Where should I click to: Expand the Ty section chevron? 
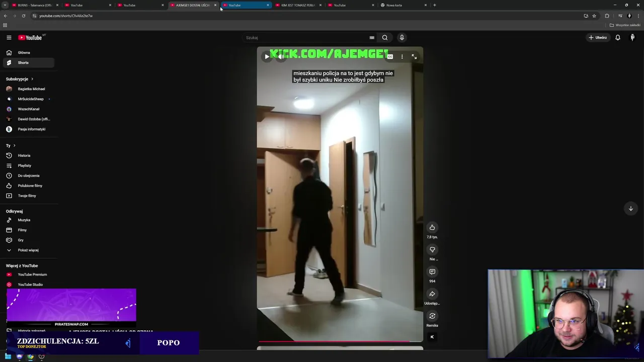click(14, 146)
